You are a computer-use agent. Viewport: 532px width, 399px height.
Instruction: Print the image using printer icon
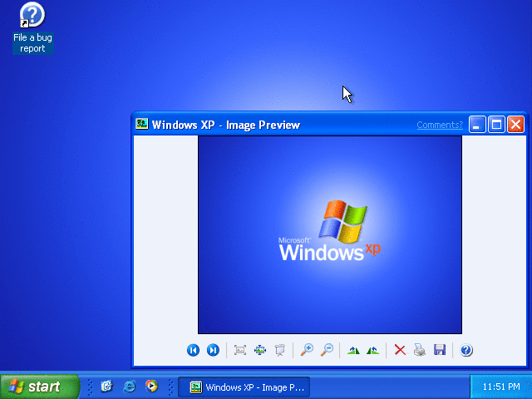pos(420,350)
